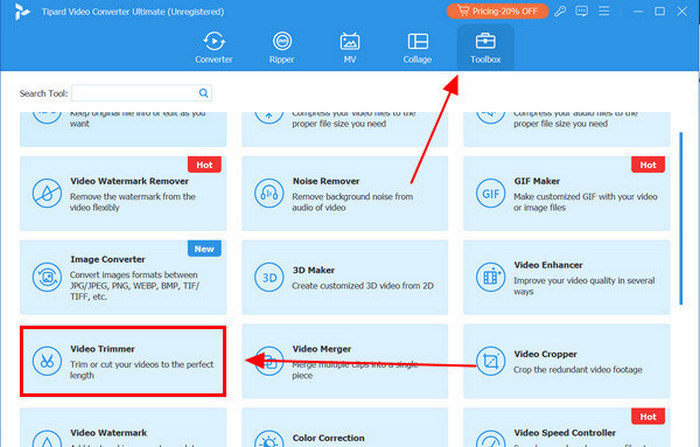Screen dimensions: 700x447
Task: Open the register key icon
Action: 560,11
